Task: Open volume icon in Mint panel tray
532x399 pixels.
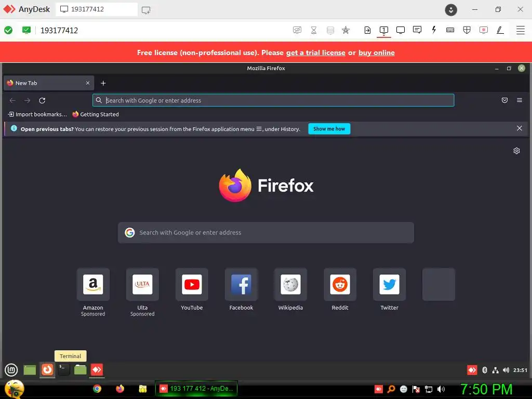Action: coord(506,370)
